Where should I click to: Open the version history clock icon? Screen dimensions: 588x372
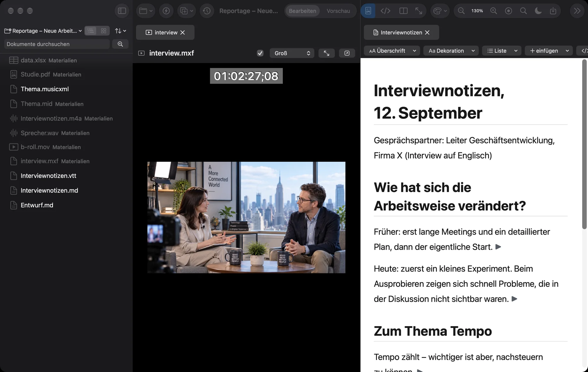(207, 11)
